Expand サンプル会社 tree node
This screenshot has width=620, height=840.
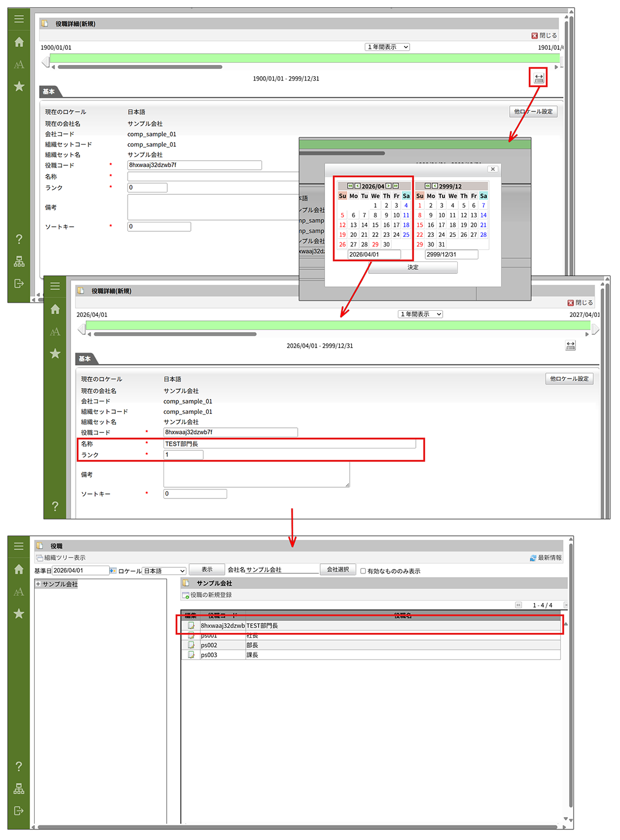(38, 584)
